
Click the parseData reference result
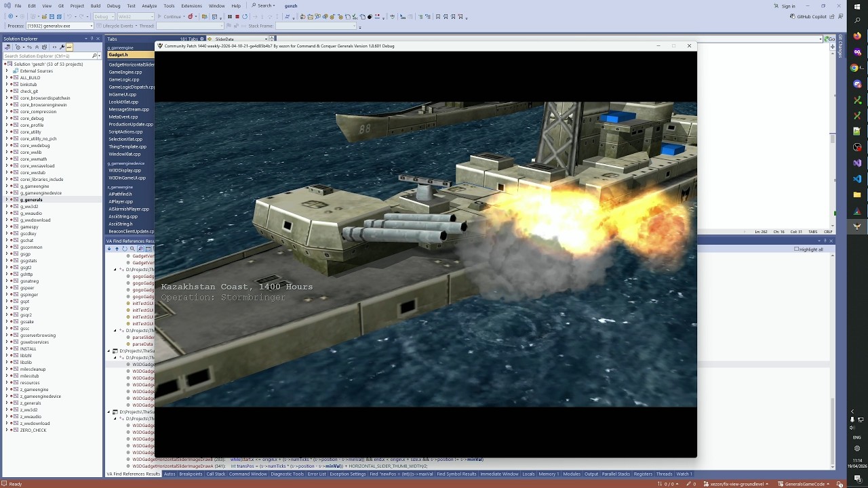coord(142,344)
